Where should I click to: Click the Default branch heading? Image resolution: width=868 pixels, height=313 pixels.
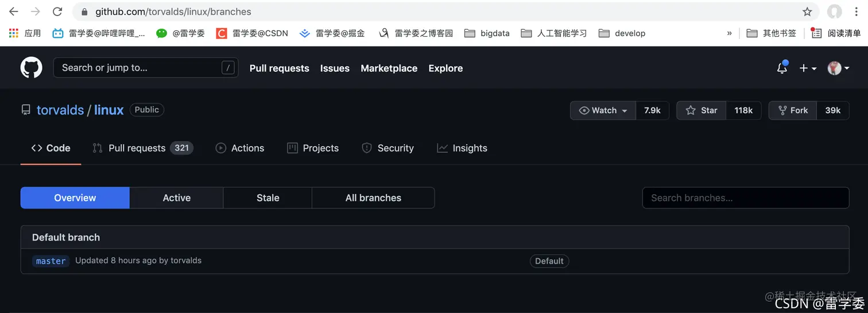66,237
